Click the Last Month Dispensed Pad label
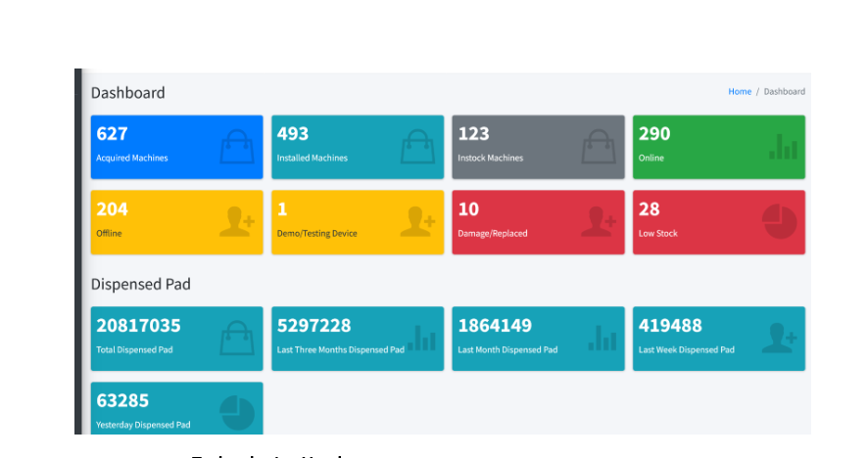The height and width of the screenshot is (458, 868). (x=507, y=349)
